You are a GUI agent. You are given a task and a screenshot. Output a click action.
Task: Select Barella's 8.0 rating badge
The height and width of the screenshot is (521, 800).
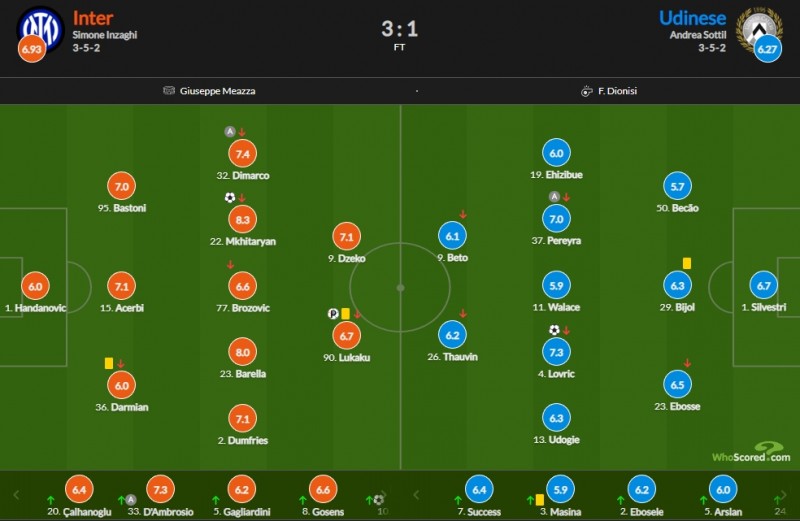pyautogui.click(x=242, y=352)
